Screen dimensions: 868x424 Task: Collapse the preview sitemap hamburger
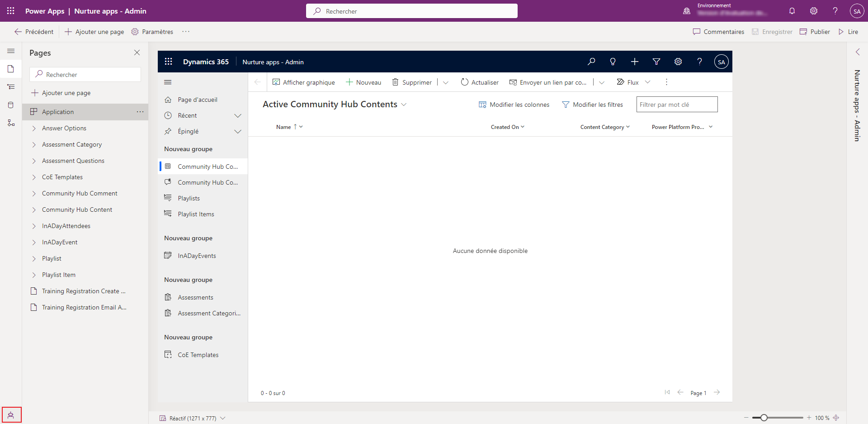(168, 82)
